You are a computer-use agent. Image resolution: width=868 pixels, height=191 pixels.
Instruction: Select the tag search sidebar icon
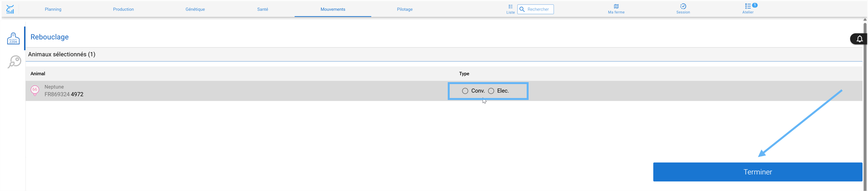[x=14, y=62]
